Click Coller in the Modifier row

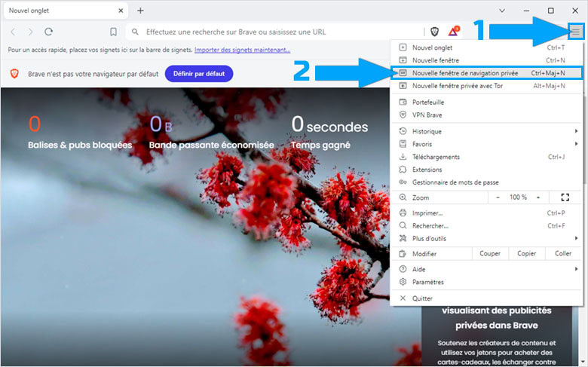click(x=563, y=254)
